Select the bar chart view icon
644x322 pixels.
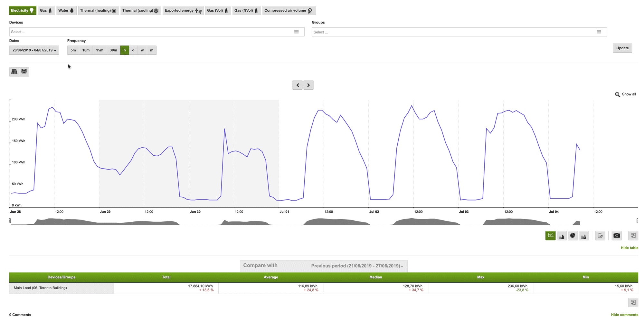tap(562, 236)
